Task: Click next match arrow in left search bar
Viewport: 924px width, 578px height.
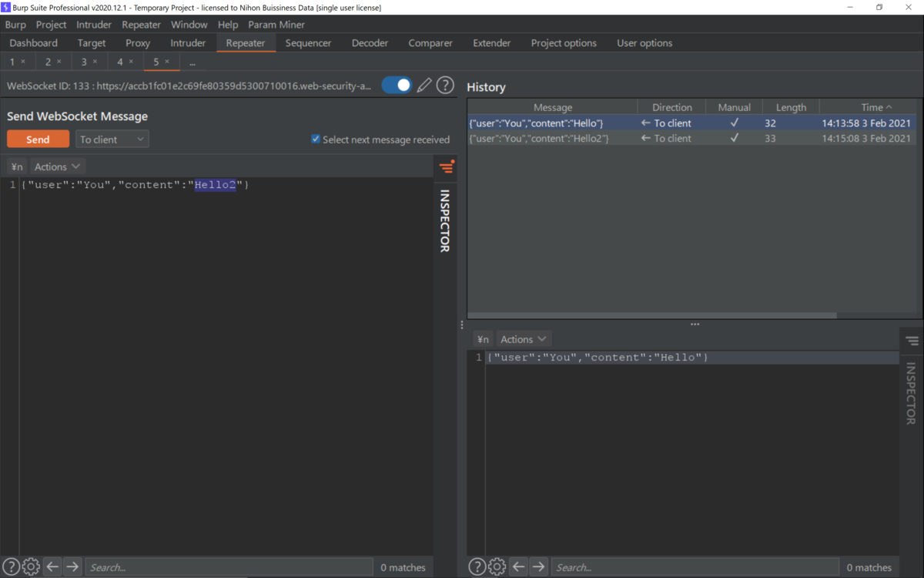Action: tap(72, 567)
